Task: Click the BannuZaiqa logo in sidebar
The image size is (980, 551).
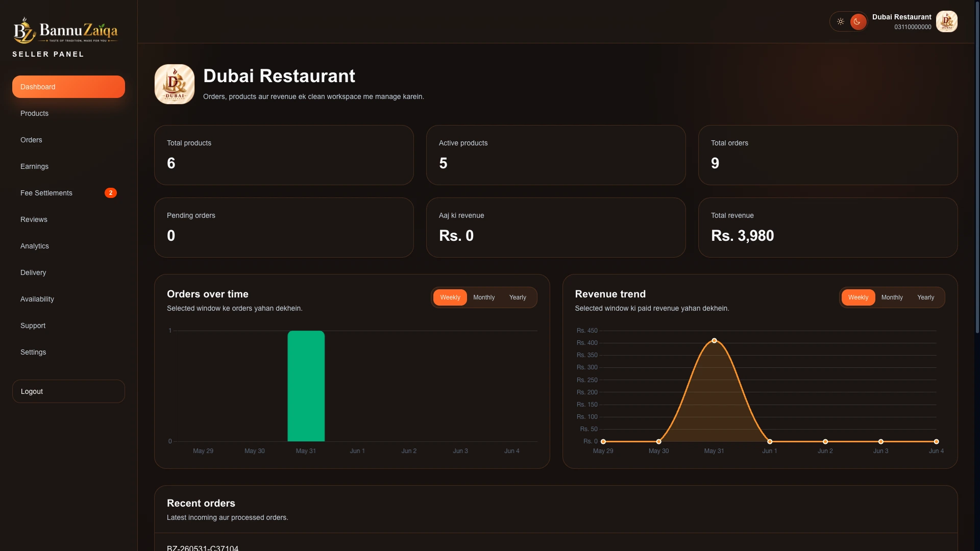Action: click(x=65, y=31)
